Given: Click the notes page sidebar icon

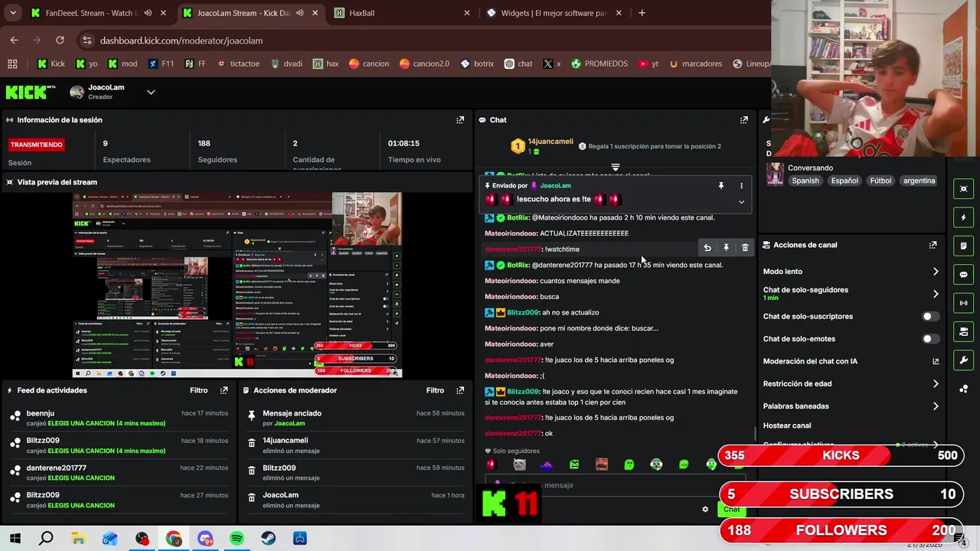Looking at the screenshot, I should coord(963,246).
